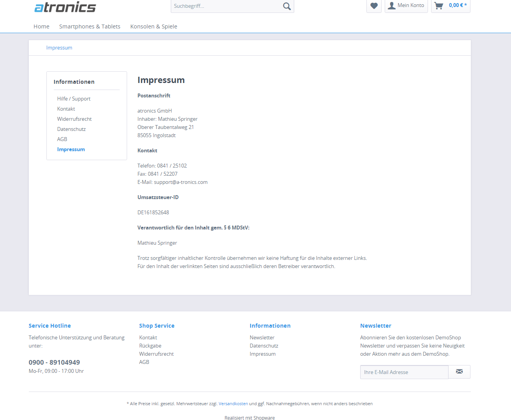Image resolution: width=511 pixels, height=420 pixels.
Task: Open Newsletter link in footer Informationen
Action: click(x=262, y=338)
